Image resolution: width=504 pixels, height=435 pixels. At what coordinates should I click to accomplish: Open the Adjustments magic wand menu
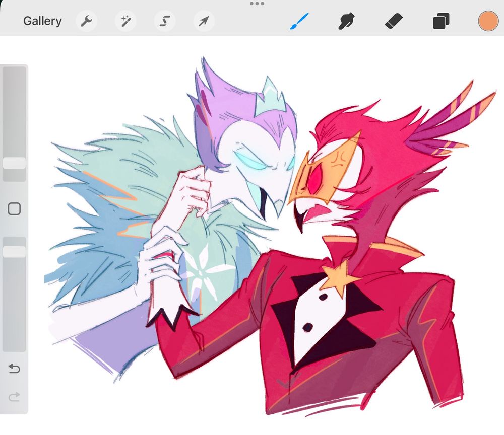pyautogui.click(x=125, y=21)
